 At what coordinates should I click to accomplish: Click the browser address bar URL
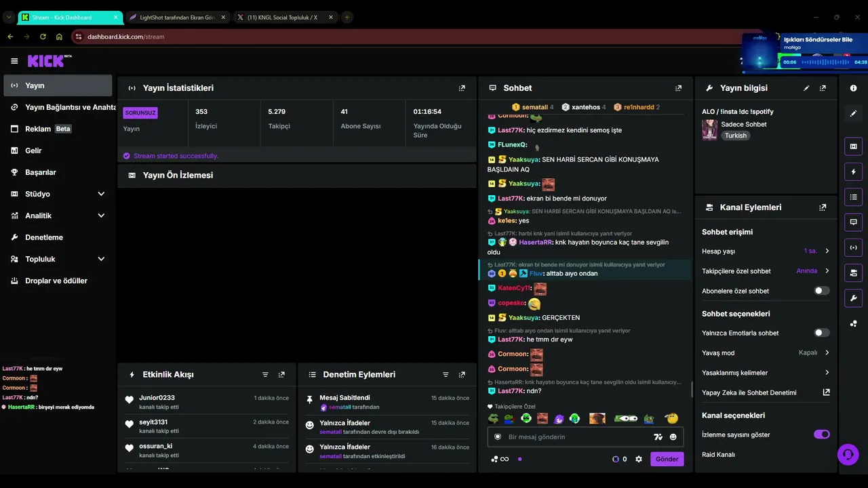[126, 37]
